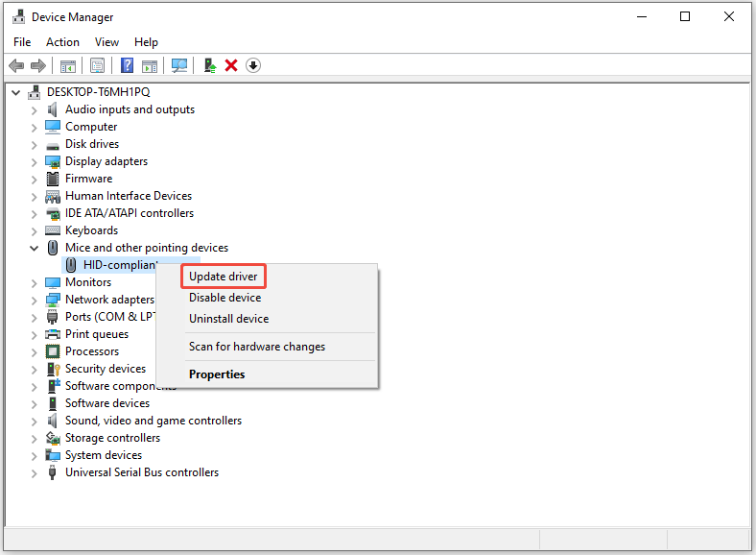Click the Keyboards icon
The height and width of the screenshot is (555, 756).
tap(53, 230)
